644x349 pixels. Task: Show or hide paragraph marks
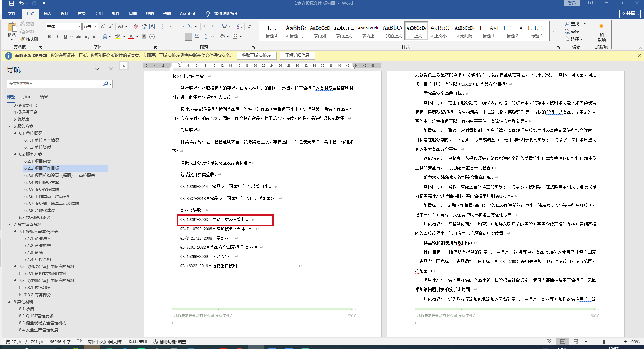[250, 26]
